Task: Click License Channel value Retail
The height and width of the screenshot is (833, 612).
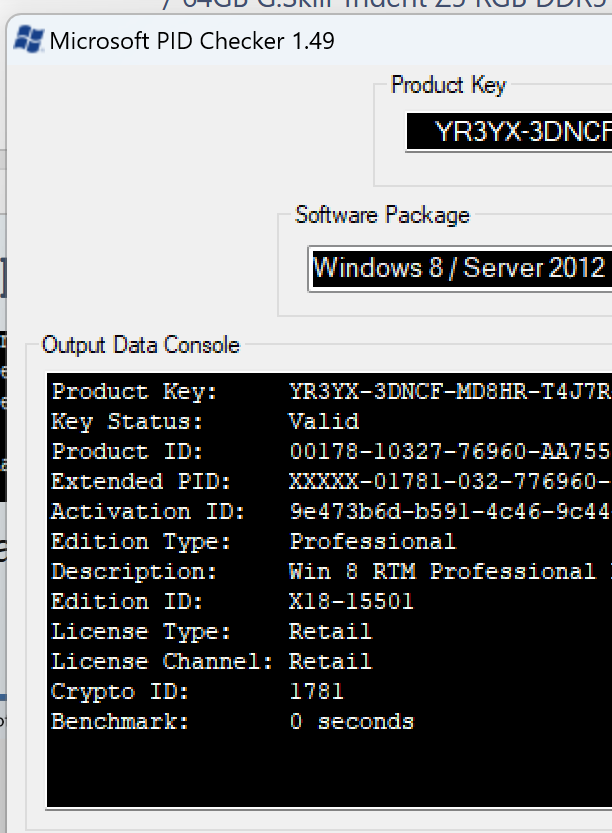Action: pyautogui.click(x=330, y=661)
